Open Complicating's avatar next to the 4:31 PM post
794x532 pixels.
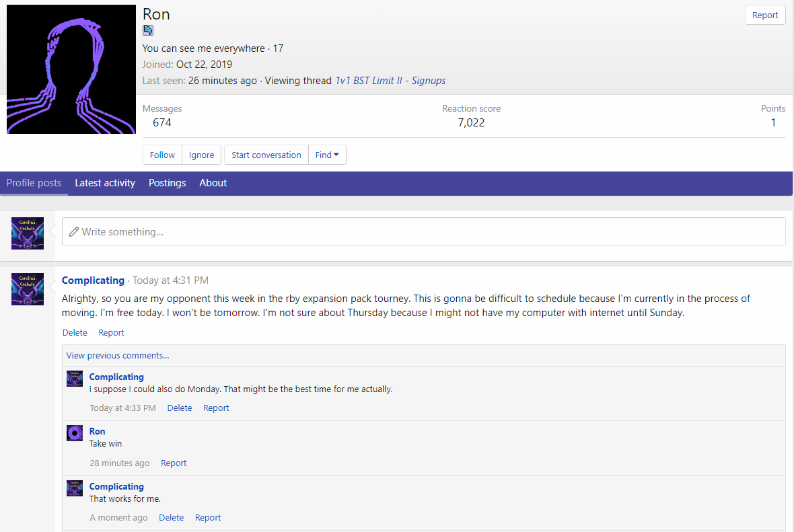click(x=28, y=289)
